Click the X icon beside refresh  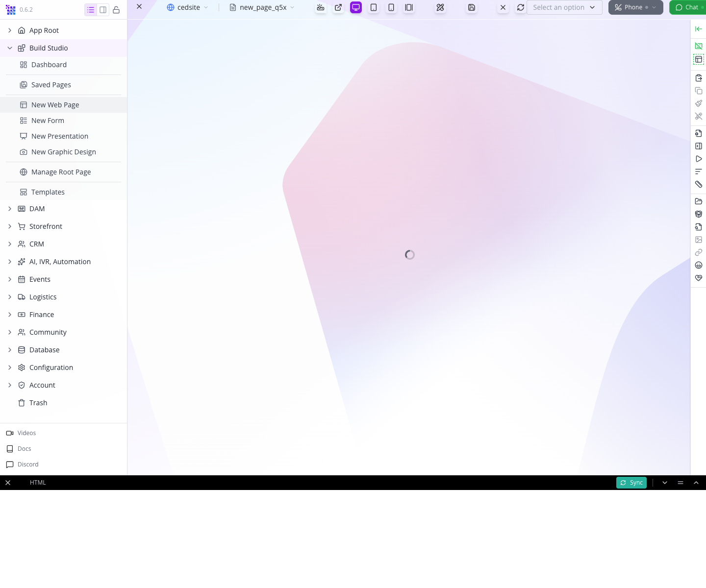tap(503, 7)
